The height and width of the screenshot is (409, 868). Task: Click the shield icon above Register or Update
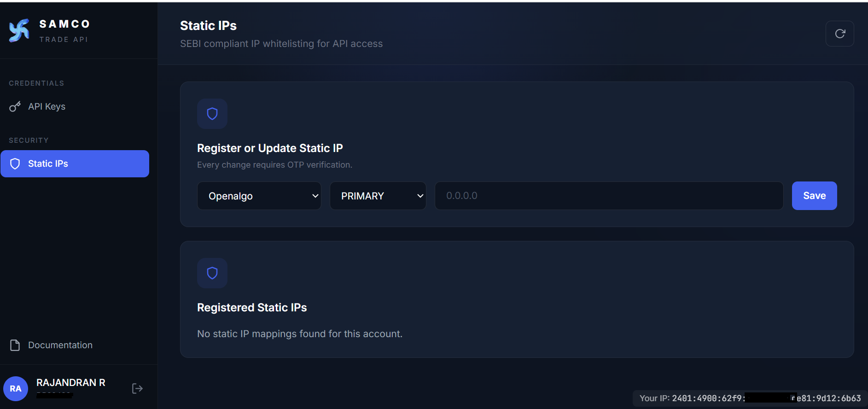coord(212,114)
